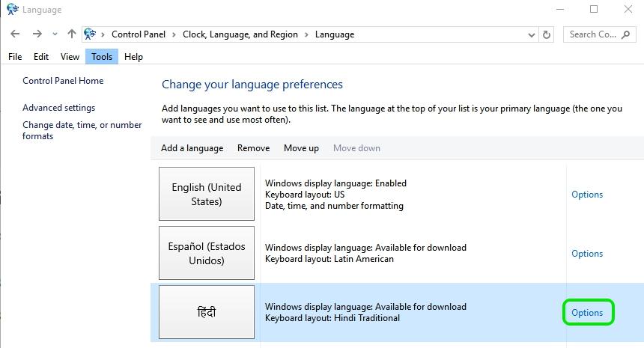
Task: Select the Control Panel breadcrumb
Action: (x=139, y=34)
